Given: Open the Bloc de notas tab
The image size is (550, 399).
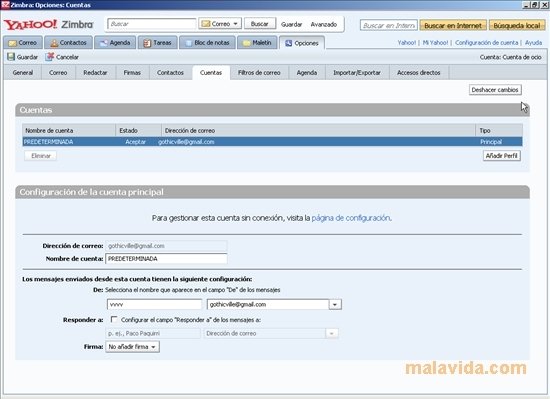Looking at the screenshot, I should tap(207, 43).
